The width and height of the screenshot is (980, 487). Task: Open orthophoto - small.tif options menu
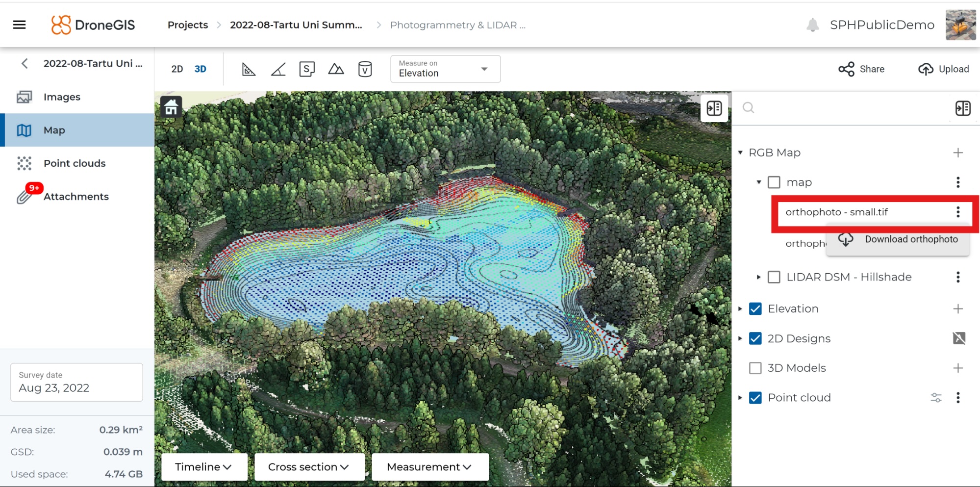tap(958, 212)
